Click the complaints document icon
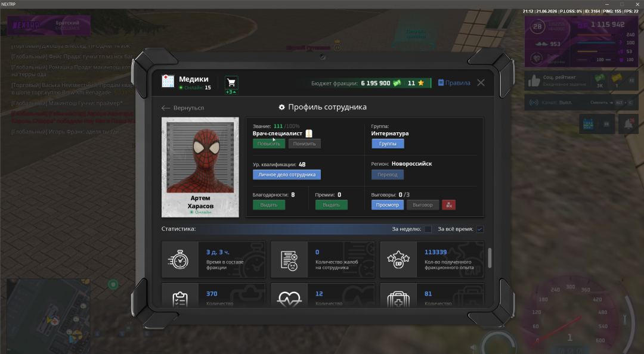 pos(289,260)
